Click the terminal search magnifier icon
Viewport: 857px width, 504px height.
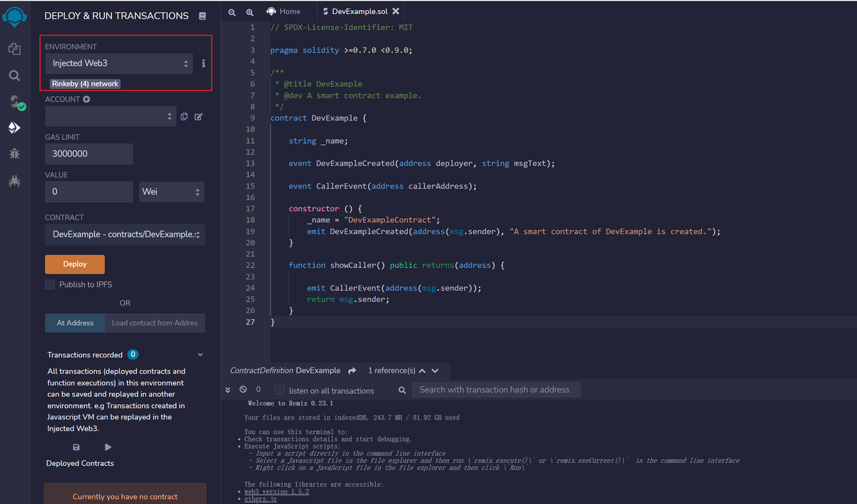point(402,390)
